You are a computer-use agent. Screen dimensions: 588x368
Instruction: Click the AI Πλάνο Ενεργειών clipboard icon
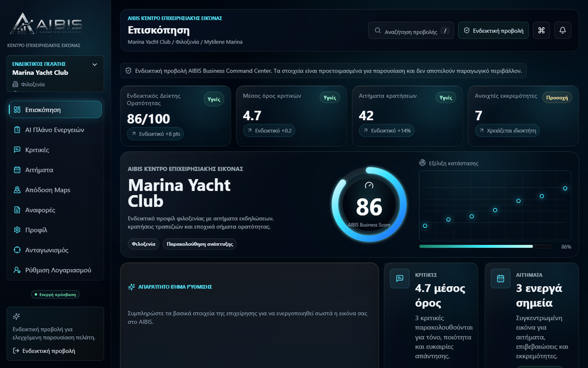(x=17, y=130)
